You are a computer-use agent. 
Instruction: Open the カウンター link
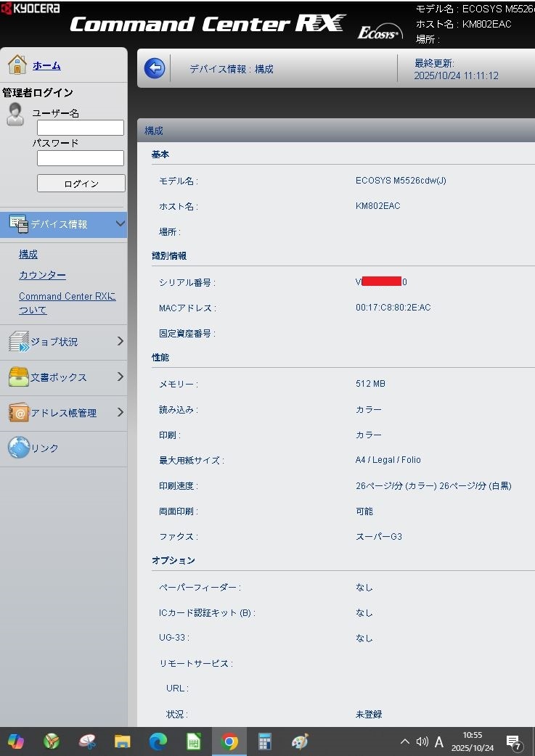(x=42, y=275)
